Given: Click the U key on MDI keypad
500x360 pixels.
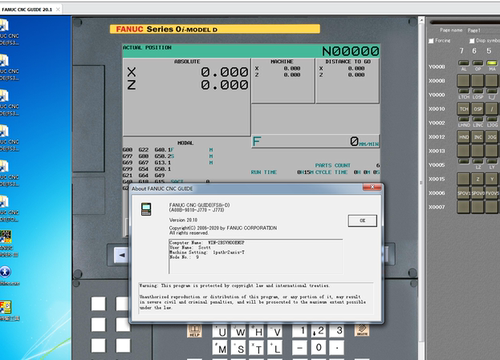Looking at the screenshot, I should click(220, 332).
